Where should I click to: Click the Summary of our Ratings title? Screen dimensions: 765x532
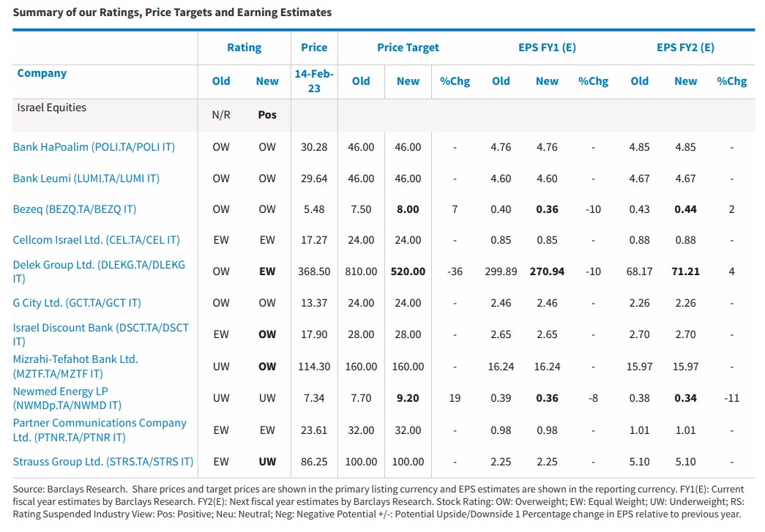[172, 12]
